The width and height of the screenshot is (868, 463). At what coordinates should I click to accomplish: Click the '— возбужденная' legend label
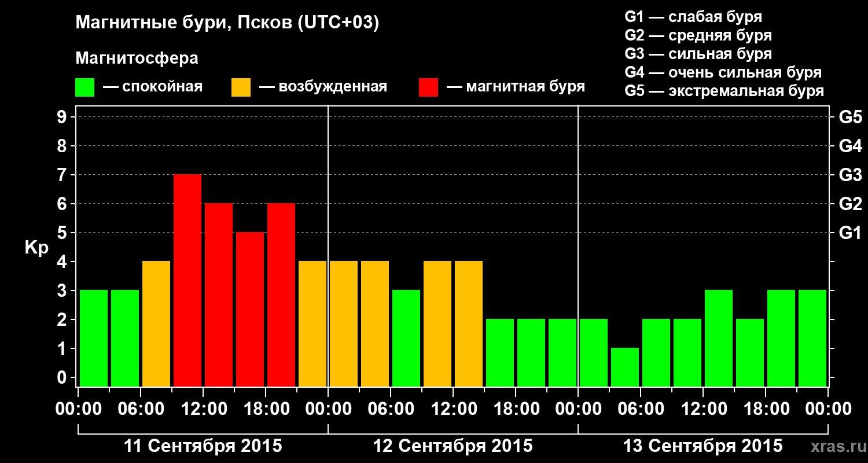tap(323, 87)
